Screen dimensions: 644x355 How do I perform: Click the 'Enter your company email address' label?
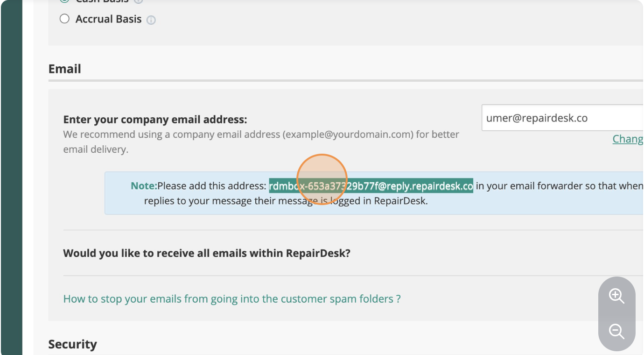pos(155,119)
